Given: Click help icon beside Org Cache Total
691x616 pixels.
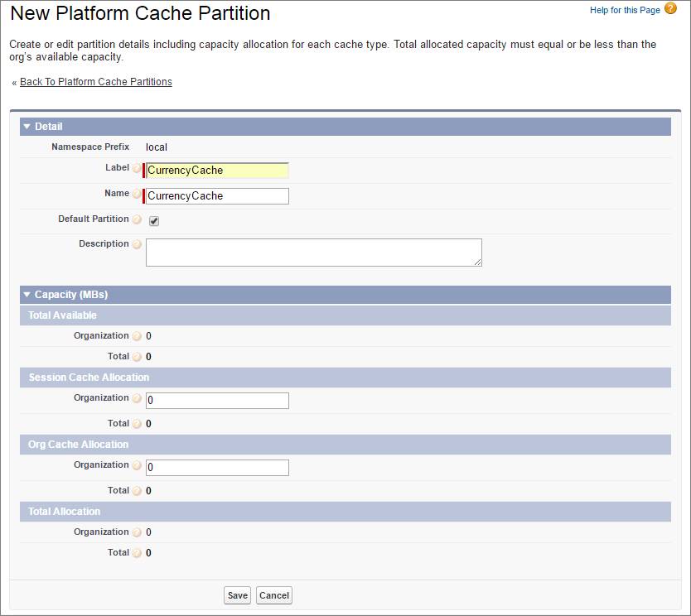Looking at the screenshot, I should [137, 491].
